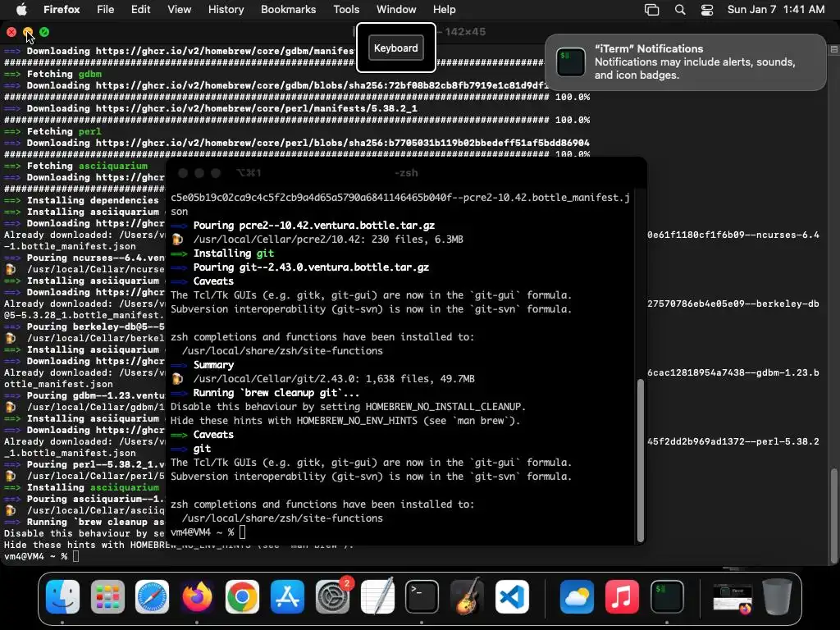Screen dimensions: 840x630
Task: Click the minimize button of the back window
Action: (28, 32)
